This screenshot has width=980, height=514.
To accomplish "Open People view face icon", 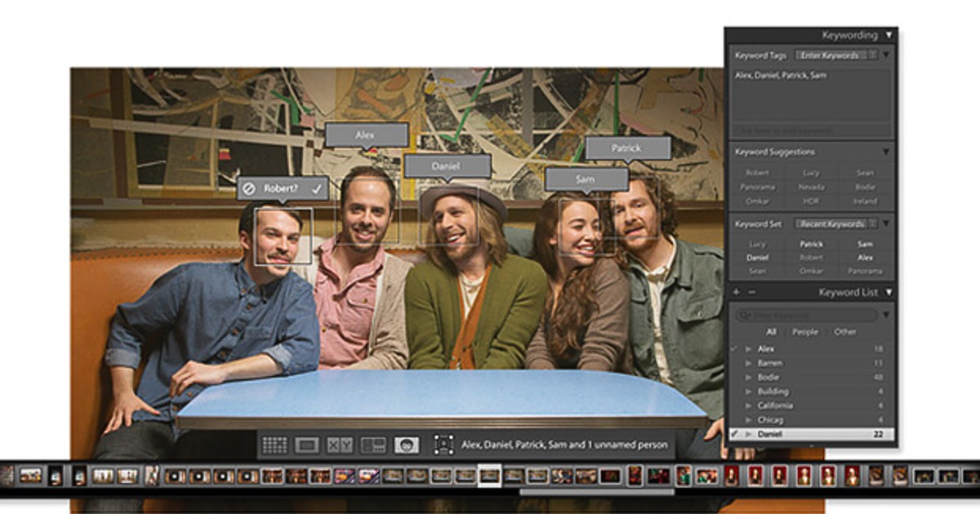I will point(406,445).
